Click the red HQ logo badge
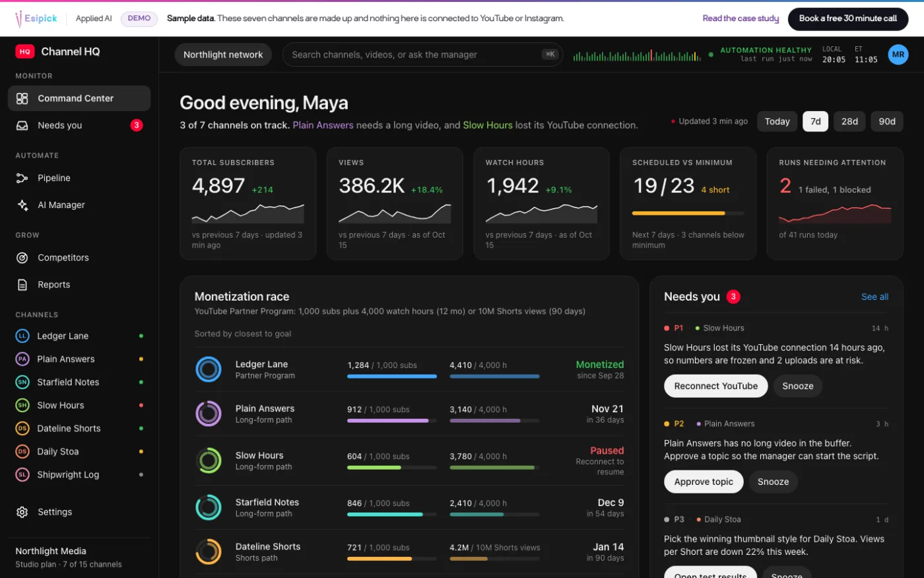The image size is (924, 578). [x=25, y=52]
